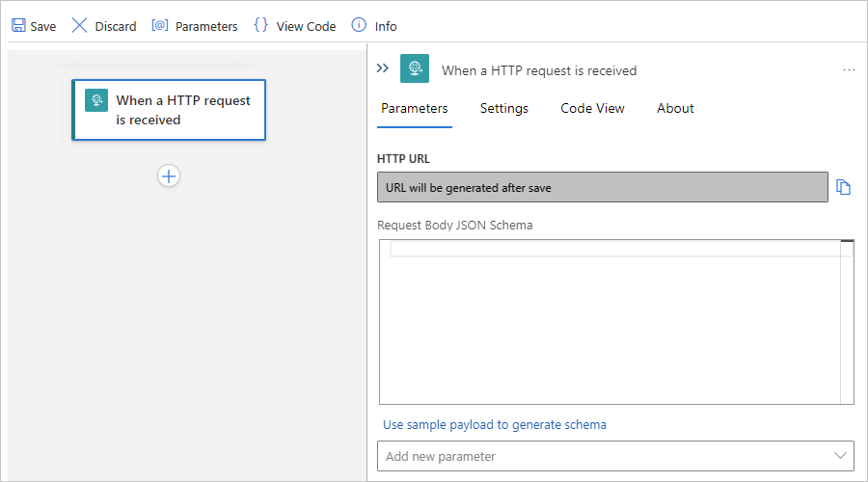The width and height of the screenshot is (868, 482).
Task: Select the Parameters tab in panel
Action: click(x=415, y=108)
